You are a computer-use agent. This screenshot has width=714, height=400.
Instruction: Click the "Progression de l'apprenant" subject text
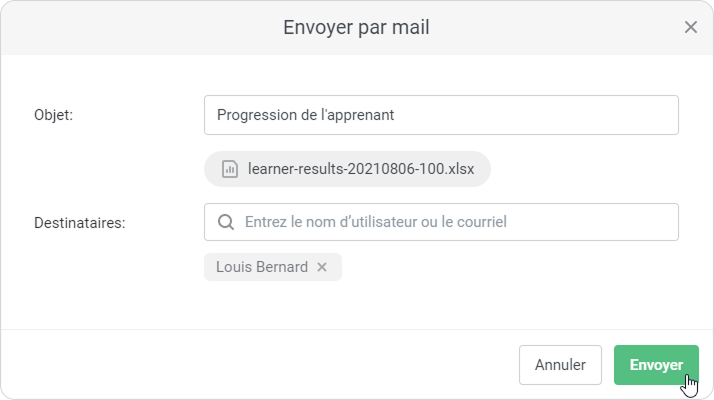coord(306,115)
